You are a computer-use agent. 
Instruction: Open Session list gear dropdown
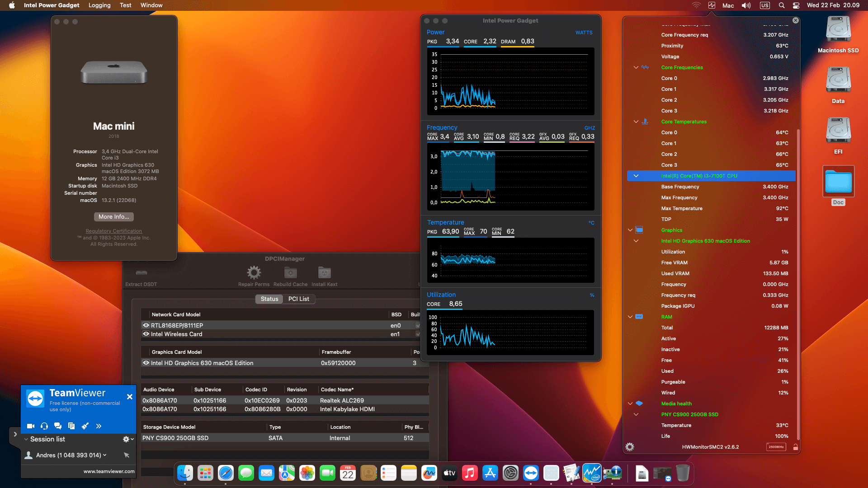pyautogui.click(x=128, y=439)
